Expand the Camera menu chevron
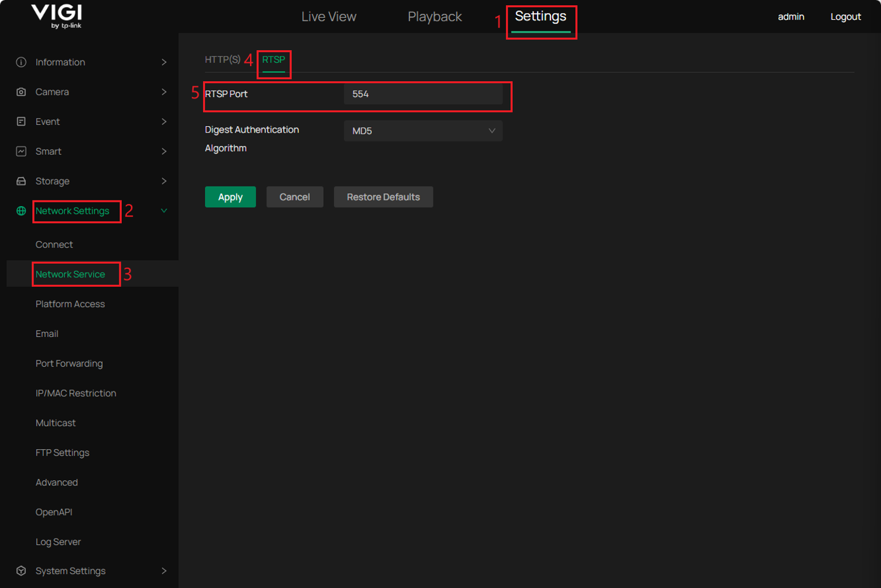 pos(164,92)
